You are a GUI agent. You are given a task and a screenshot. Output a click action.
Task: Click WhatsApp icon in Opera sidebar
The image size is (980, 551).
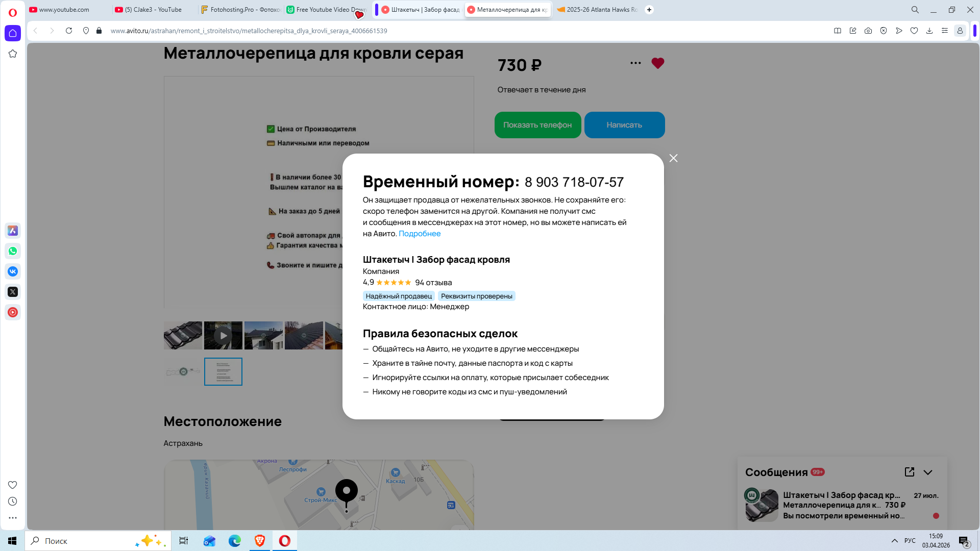pos(13,251)
